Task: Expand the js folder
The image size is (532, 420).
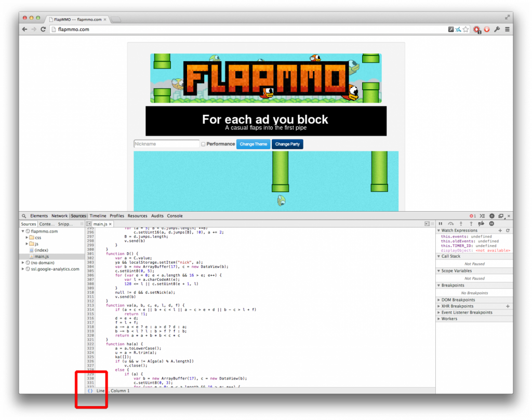Action: pyautogui.click(x=27, y=243)
